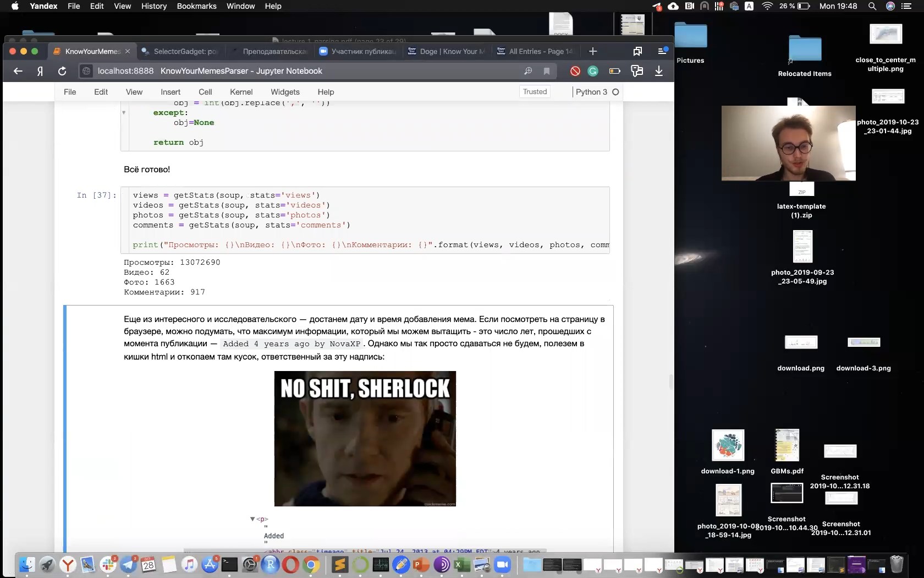The height and width of the screenshot is (578, 924).
Task: Open the Wi-Fi status menu
Action: (x=767, y=6)
